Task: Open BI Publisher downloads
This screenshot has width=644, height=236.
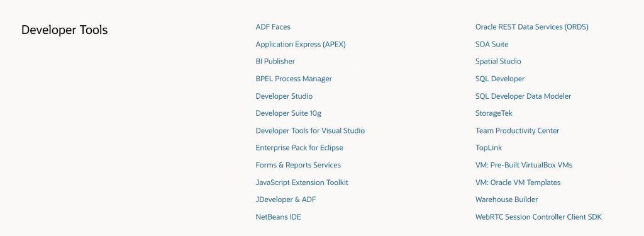Action: [x=275, y=61]
